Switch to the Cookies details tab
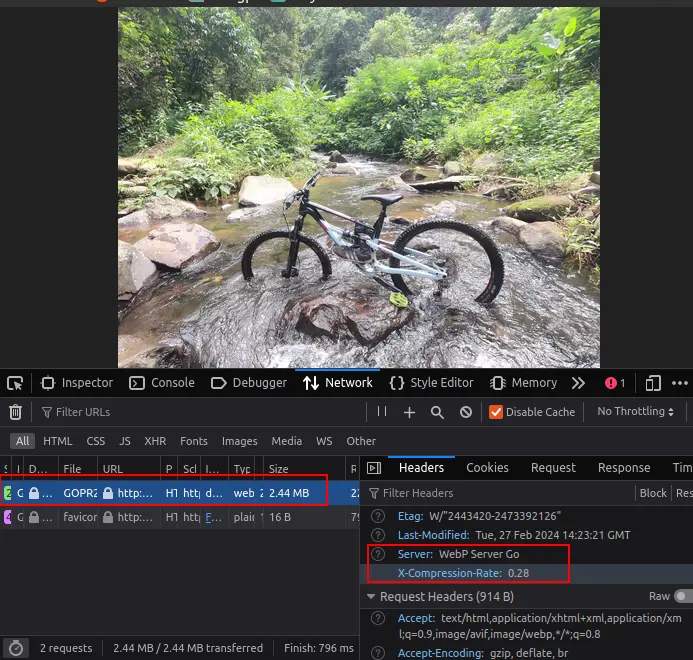Viewport: 693px width, 660px height. pos(487,468)
